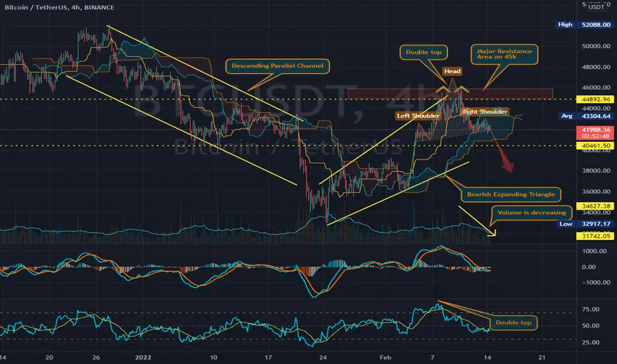Click the Head pattern label
This screenshot has height=364, width=617.
click(x=452, y=71)
